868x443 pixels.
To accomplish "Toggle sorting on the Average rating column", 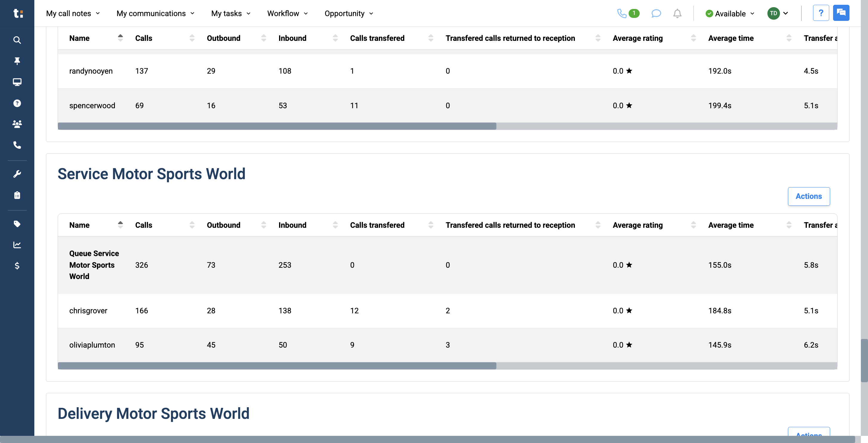I will [693, 225].
